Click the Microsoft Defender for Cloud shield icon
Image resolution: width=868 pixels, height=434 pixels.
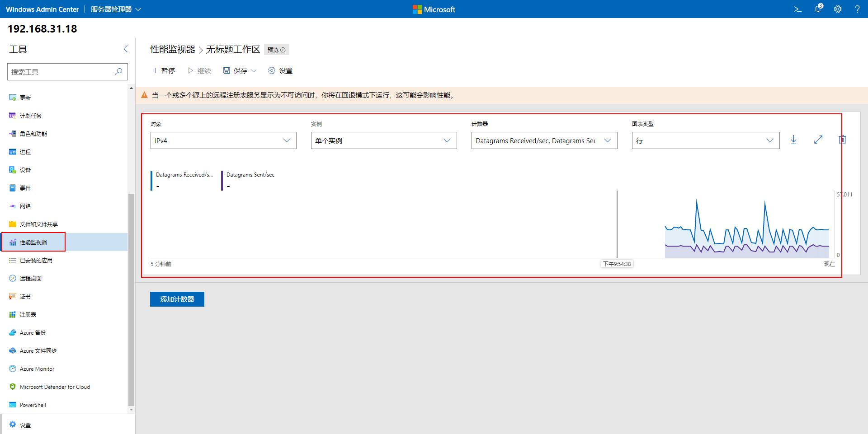coord(13,387)
